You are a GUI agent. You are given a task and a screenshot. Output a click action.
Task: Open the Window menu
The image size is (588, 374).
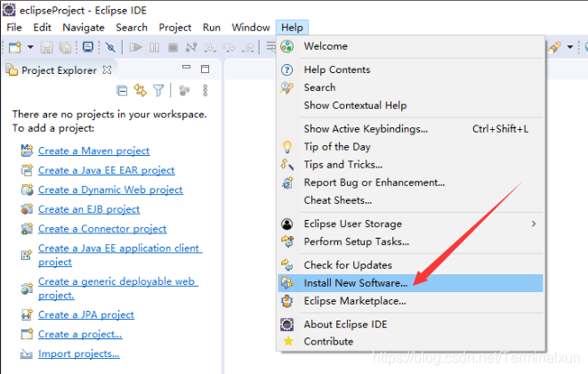pos(251,28)
